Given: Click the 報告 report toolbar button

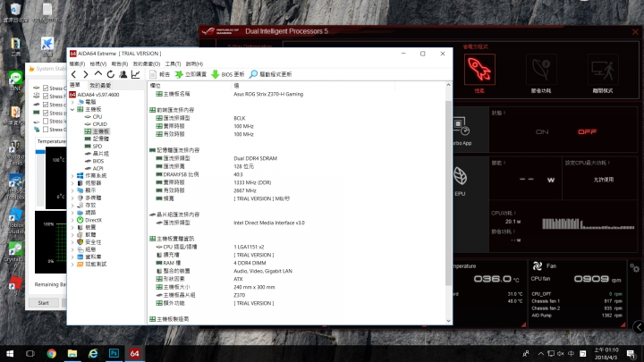Looking at the screenshot, I should click(159, 74).
